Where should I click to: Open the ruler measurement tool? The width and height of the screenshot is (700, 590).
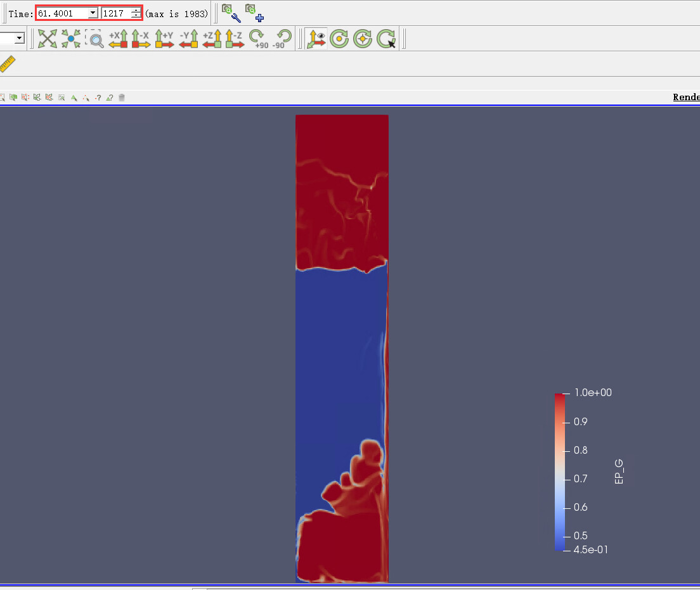[7, 64]
